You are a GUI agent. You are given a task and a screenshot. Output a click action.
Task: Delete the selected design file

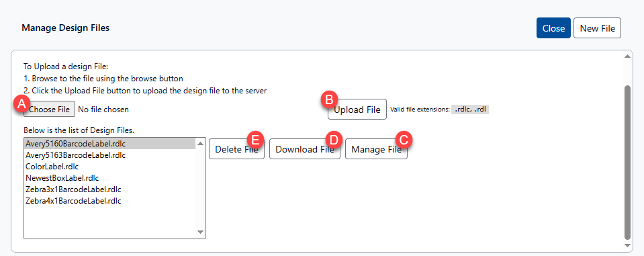point(236,148)
